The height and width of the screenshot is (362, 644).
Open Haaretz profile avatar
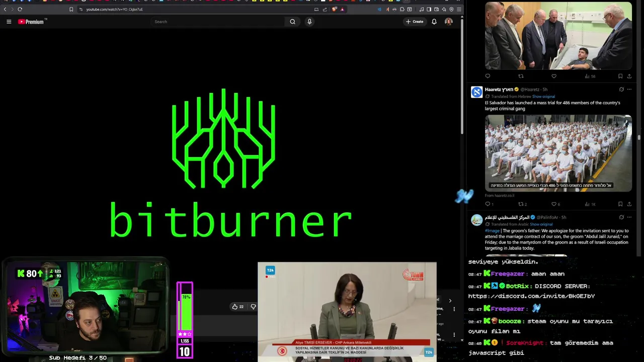click(476, 92)
